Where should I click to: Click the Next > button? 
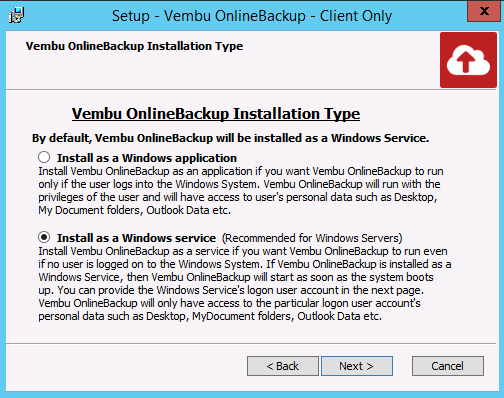(x=357, y=366)
